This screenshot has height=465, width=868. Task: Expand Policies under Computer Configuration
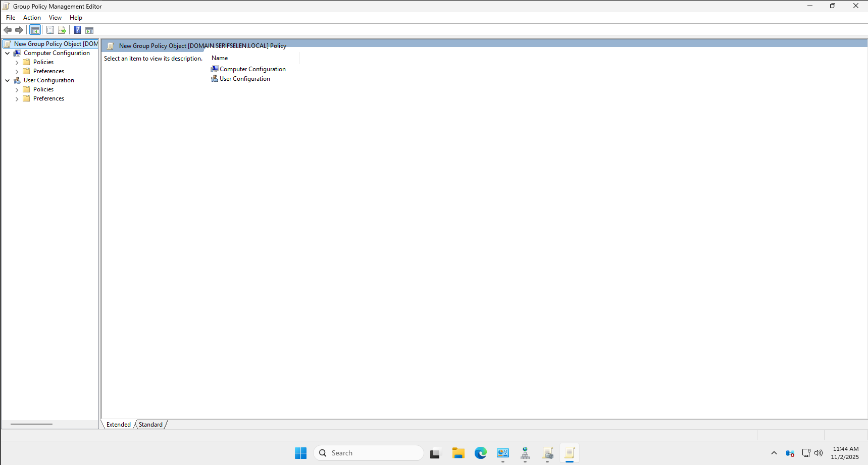17,63
